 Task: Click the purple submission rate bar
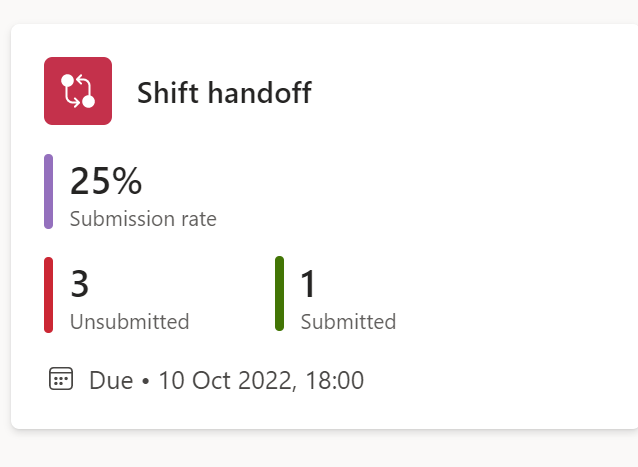tap(48, 192)
